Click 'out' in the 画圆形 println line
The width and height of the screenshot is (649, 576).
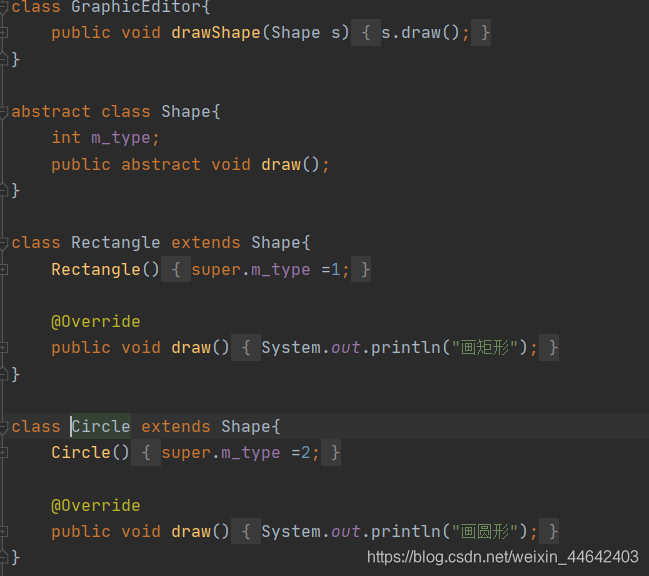[x=346, y=532]
